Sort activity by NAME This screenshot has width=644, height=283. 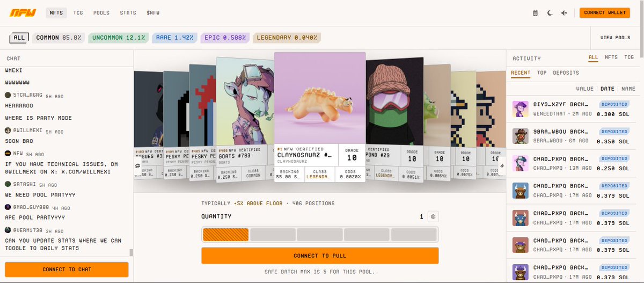click(x=628, y=89)
